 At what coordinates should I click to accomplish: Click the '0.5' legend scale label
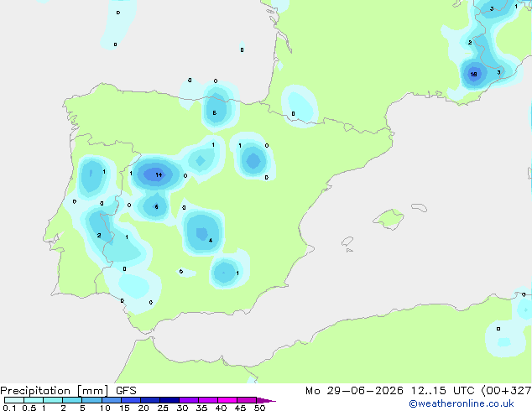click(x=29, y=408)
